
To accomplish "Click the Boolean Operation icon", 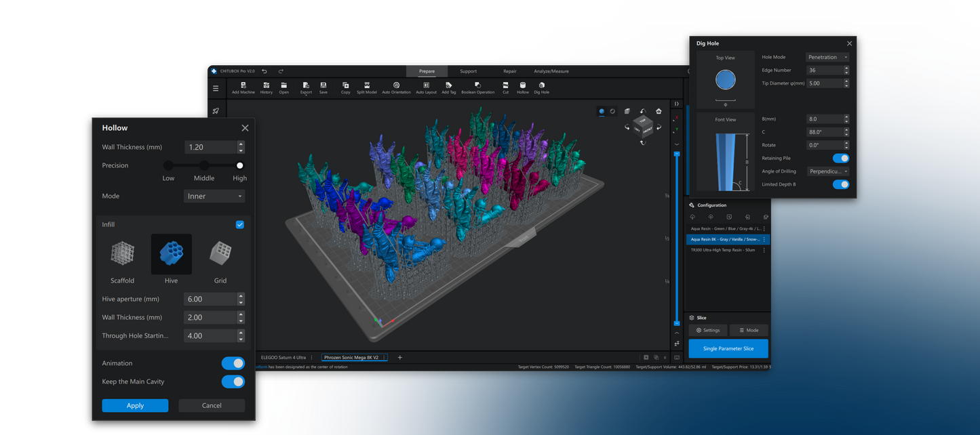I will 477,85.
